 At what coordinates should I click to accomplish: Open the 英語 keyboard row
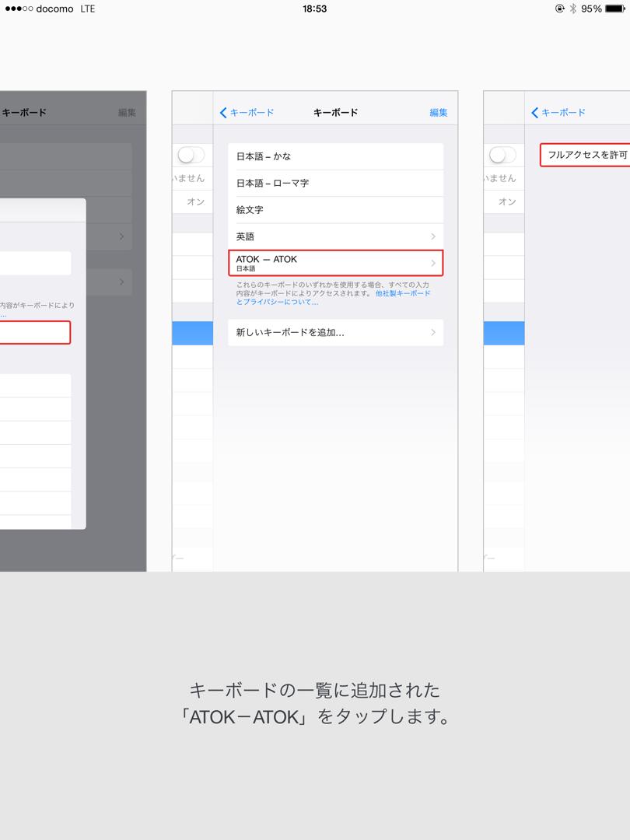[x=335, y=236]
